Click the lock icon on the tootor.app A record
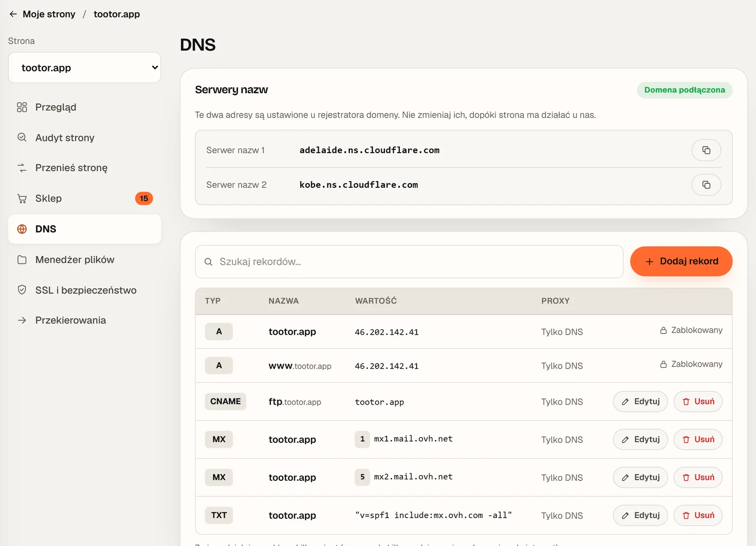The width and height of the screenshot is (756, 546). click(x=663, y=330)
